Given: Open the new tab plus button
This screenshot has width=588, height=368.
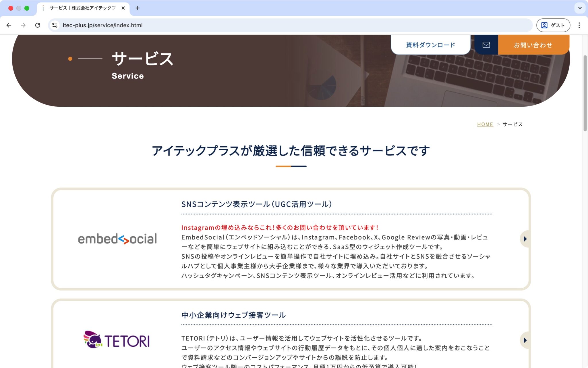Looking at the screenshot, I should [x=138, y=8].
